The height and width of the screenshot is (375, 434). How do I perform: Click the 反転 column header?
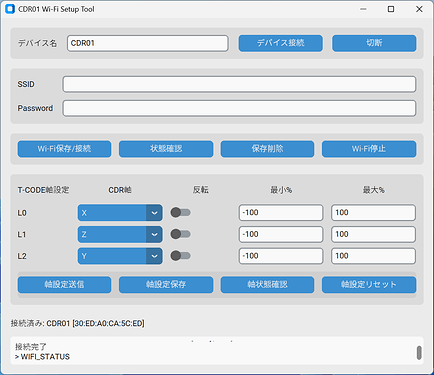pyautogui.click(x=201, y=190)
